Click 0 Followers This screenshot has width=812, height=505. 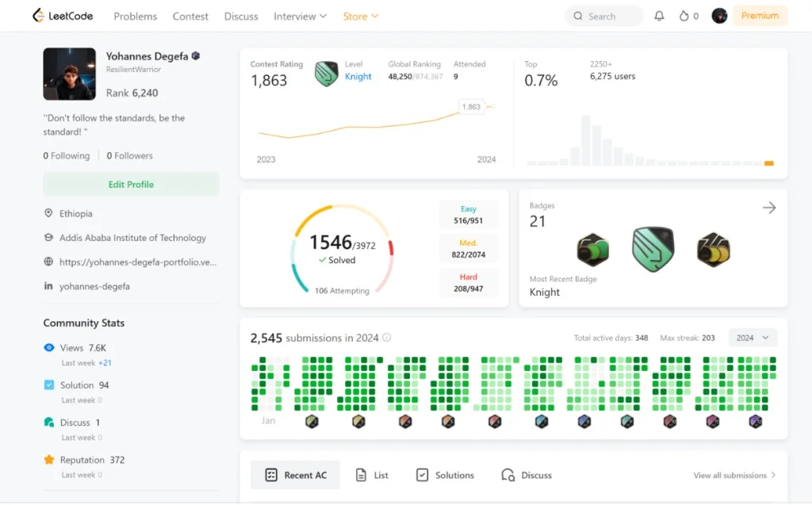pyautogui.click(x=129, y=155)
